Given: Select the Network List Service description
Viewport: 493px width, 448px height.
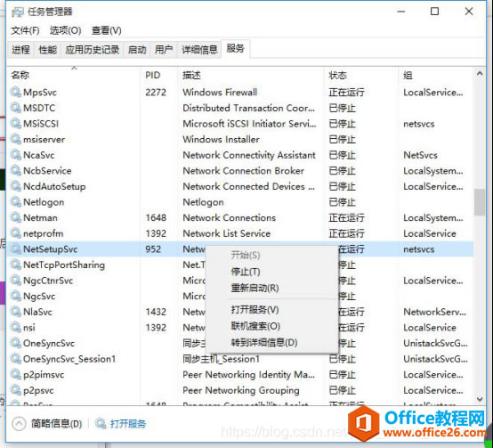Looking at the screenshot, I should click(x=227, y=233).
